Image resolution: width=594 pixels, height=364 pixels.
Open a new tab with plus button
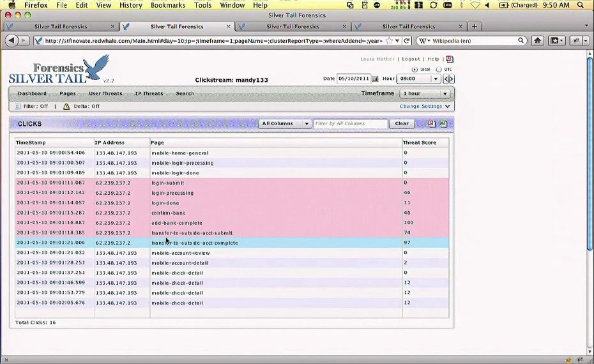[x=475, y=26]
